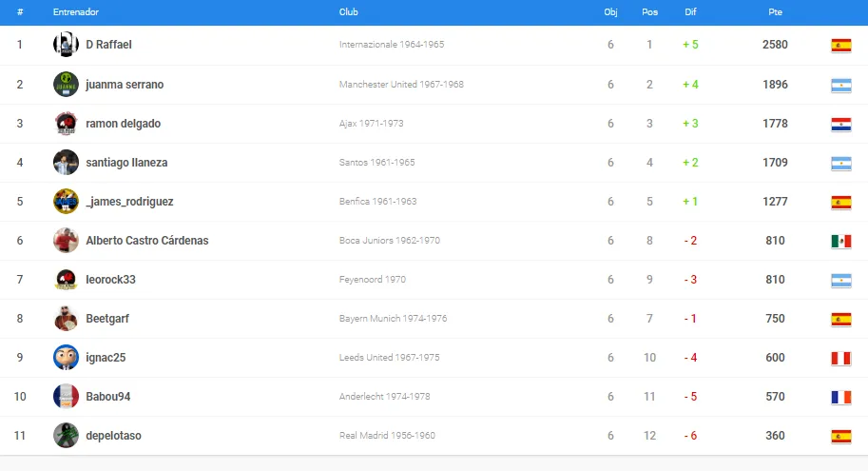
Task: Click the # ranking column header
Action: pos(20,11)
